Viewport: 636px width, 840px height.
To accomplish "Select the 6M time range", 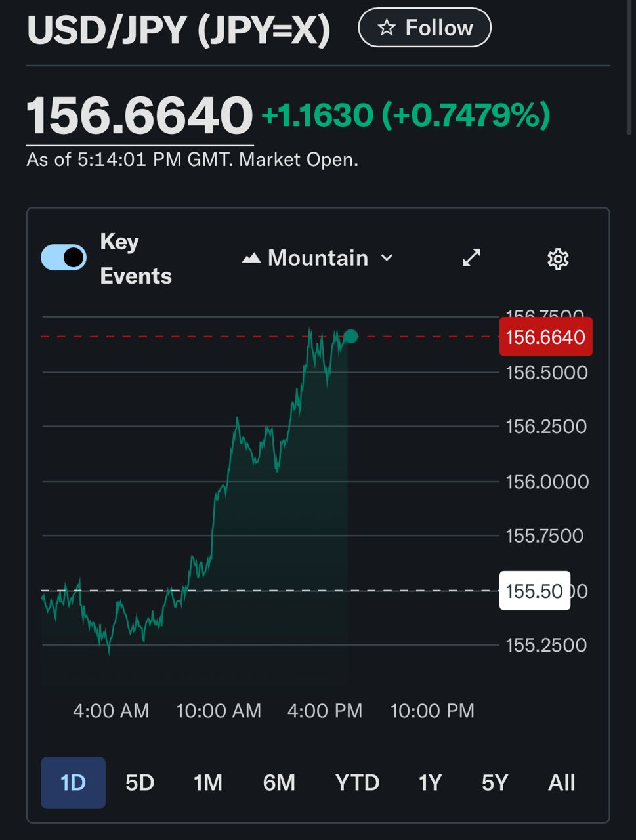I will [x=279, y=782].
